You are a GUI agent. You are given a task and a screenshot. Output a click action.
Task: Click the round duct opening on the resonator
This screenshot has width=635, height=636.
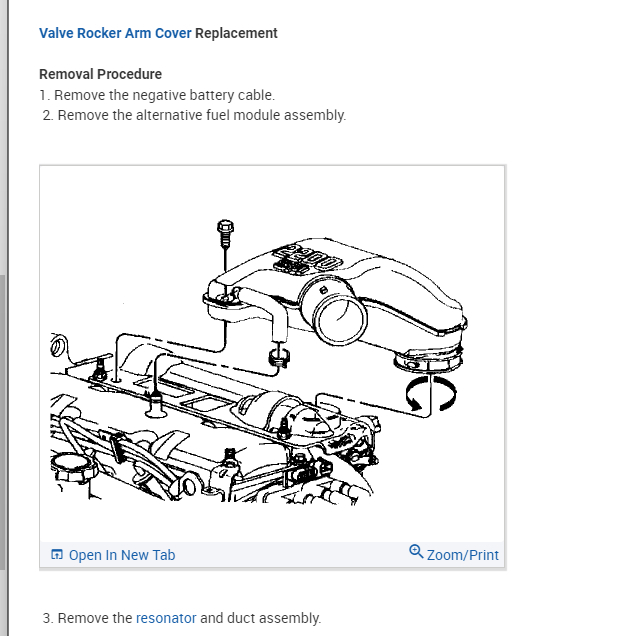339,319
